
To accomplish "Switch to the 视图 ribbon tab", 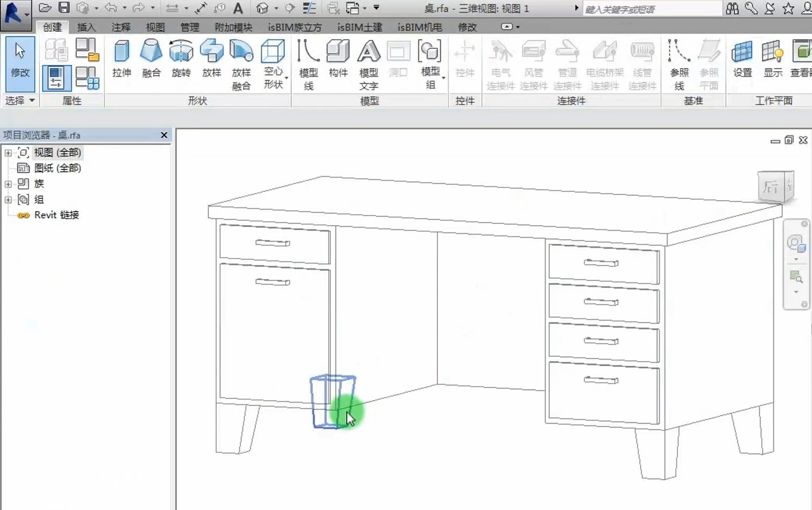I will [155, 27].
